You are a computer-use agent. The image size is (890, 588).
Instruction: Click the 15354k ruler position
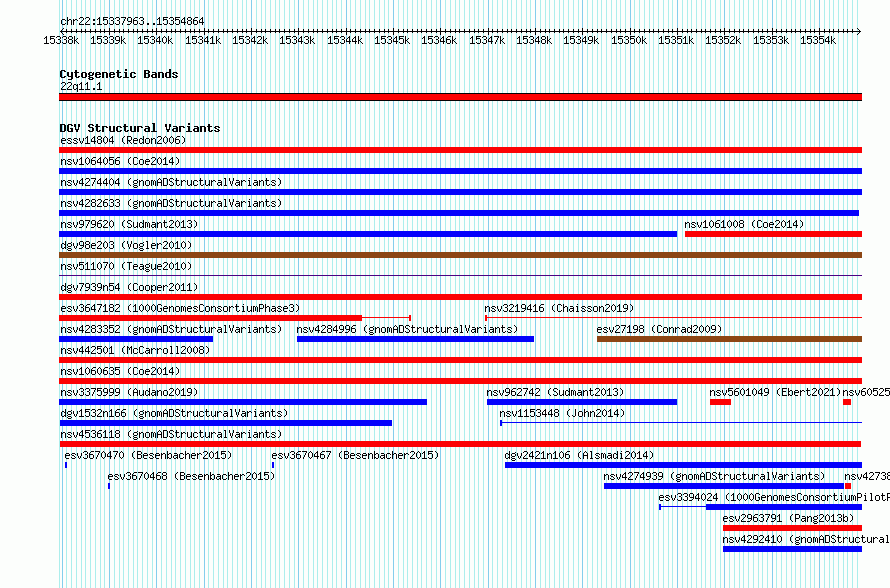point(817,40)
